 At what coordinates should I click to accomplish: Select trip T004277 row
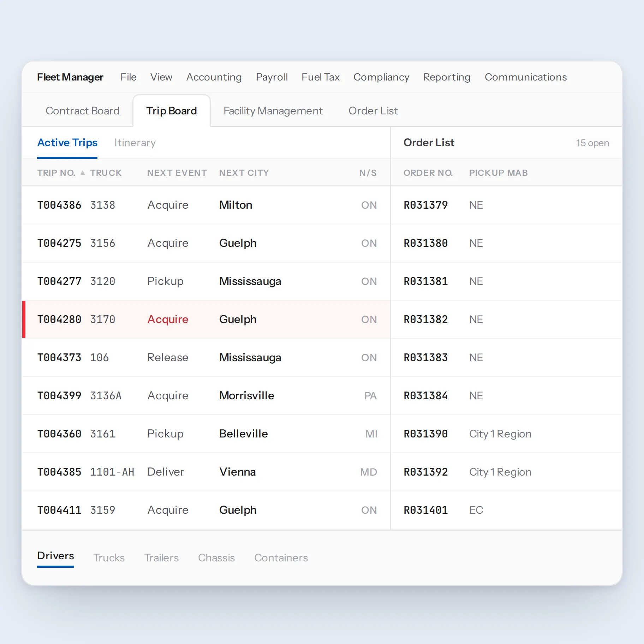coord(206,281)
